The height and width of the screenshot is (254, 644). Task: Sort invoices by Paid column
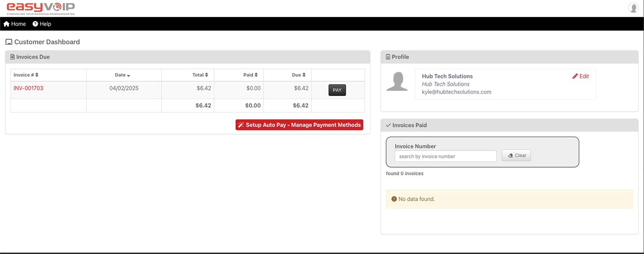250,75
